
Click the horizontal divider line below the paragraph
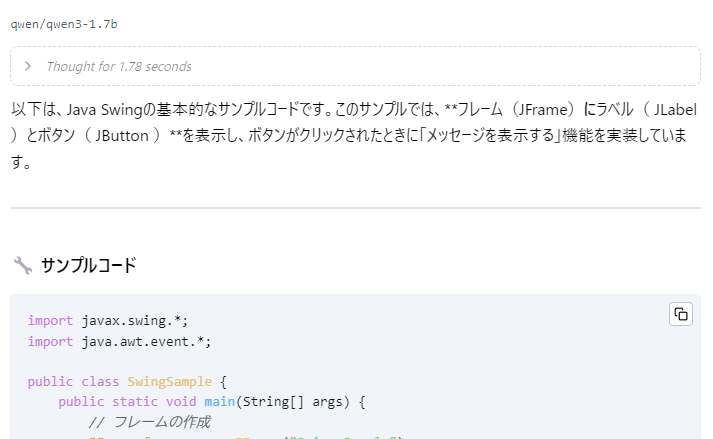coord(355,208)
